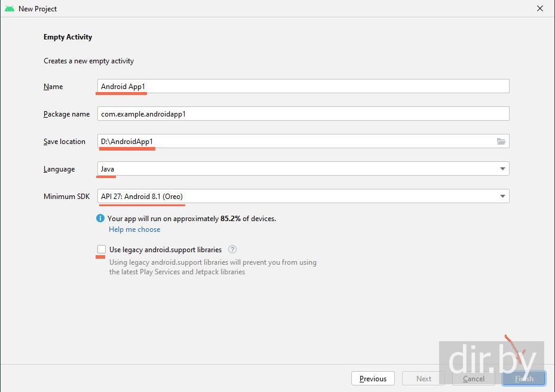Screen dimensions: 555x392
Task: Click the Android logo icon in the title bar
Action: [x=10, y=8]
